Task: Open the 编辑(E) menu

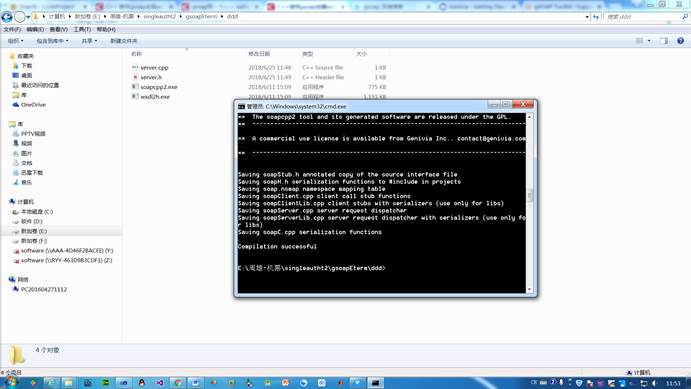Action: point(35,30)
